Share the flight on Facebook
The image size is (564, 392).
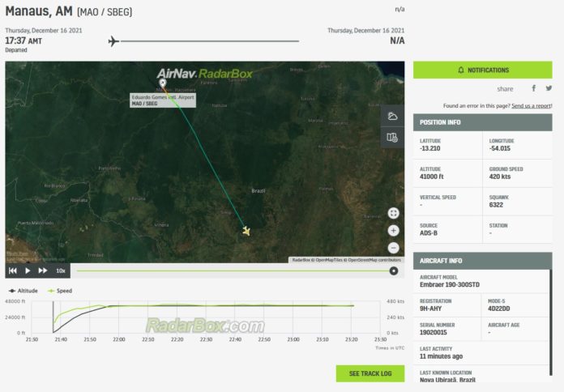534,88
